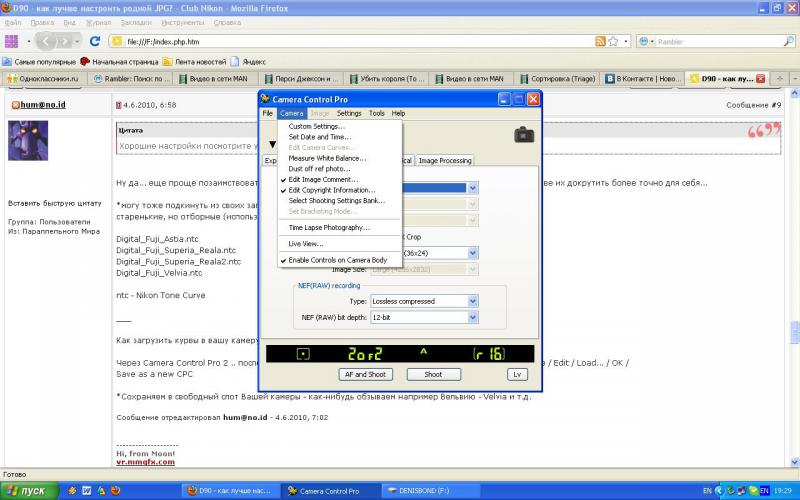This screenshot has width=800, height=500.
Task: Click the Shoot button
Action: coord(433,374)
